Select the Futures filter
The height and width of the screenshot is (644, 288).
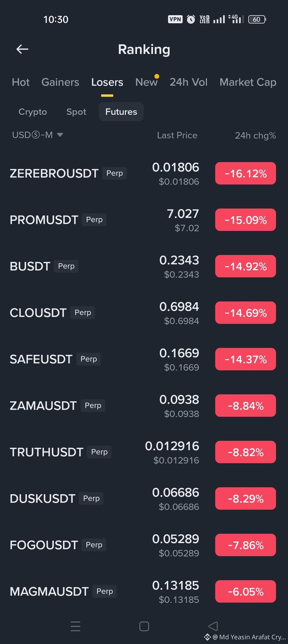121,112
